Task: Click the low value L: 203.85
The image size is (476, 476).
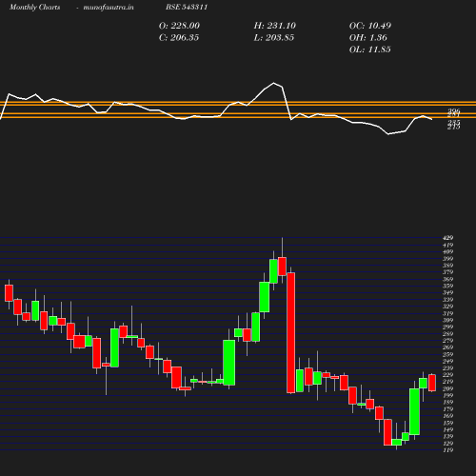Action: [x=274, y=38]
